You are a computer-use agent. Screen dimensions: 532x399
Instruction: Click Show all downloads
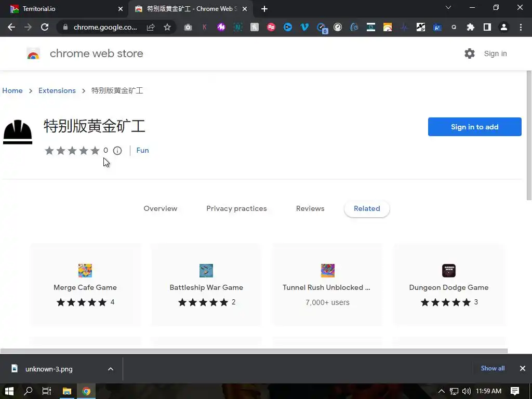click(493, 368)
